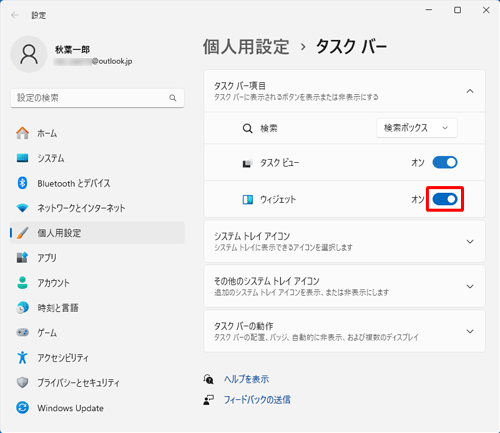
Task: Open ネットワークとインターネット settings
Action: (97, 208)
